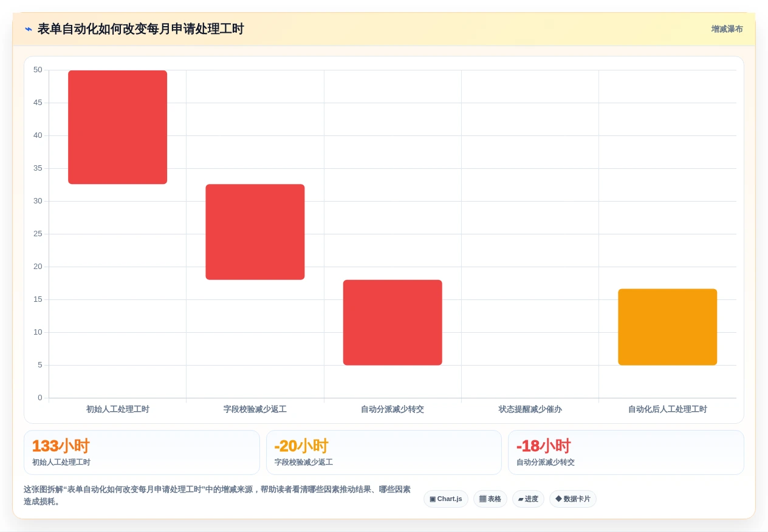Select the red bar for 初始人工处理工时
Image resolution: width=768 pixels, height=532 pixels.
pos(118,127)
